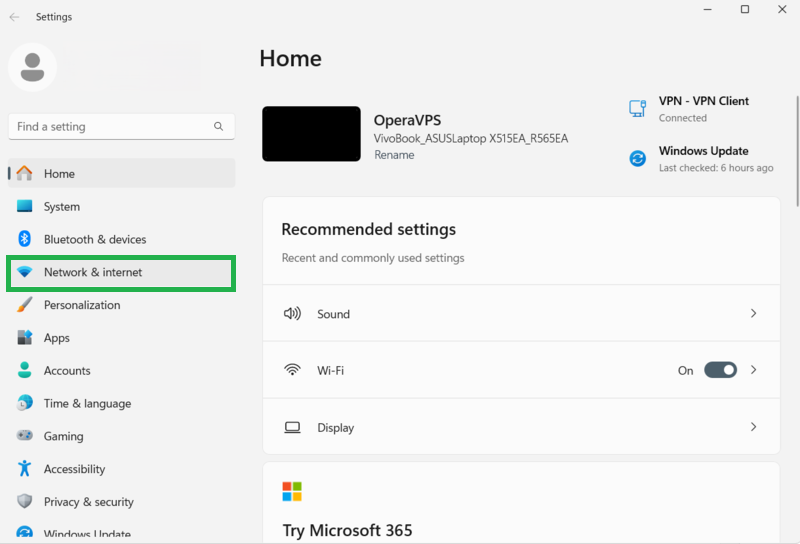800x544 pixels.
Task: Open Network & internet settings
Action: tap(92, 272)
